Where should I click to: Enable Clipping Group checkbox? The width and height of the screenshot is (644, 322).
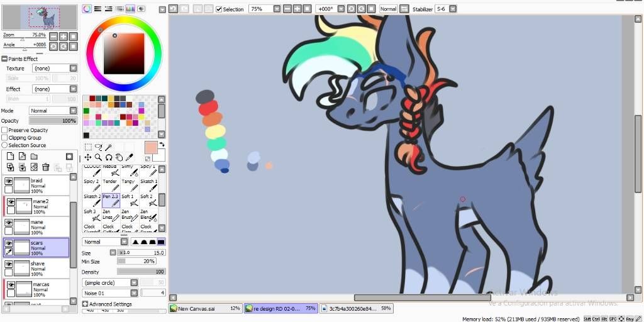pyautogui.click(x=4, y=138)
